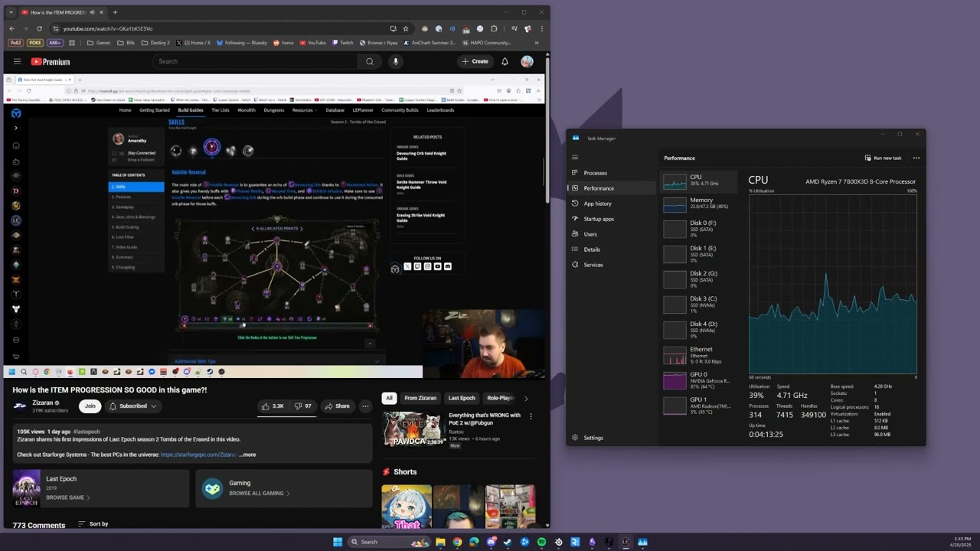The image size is (980, 551).
Task: Expand the video description with ...more
Action: [247, 455]
